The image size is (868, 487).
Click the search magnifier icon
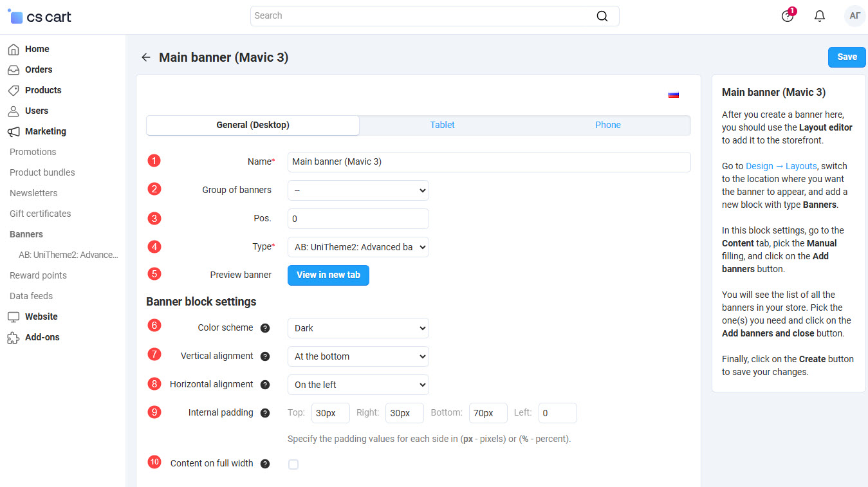tap(602, 16)
